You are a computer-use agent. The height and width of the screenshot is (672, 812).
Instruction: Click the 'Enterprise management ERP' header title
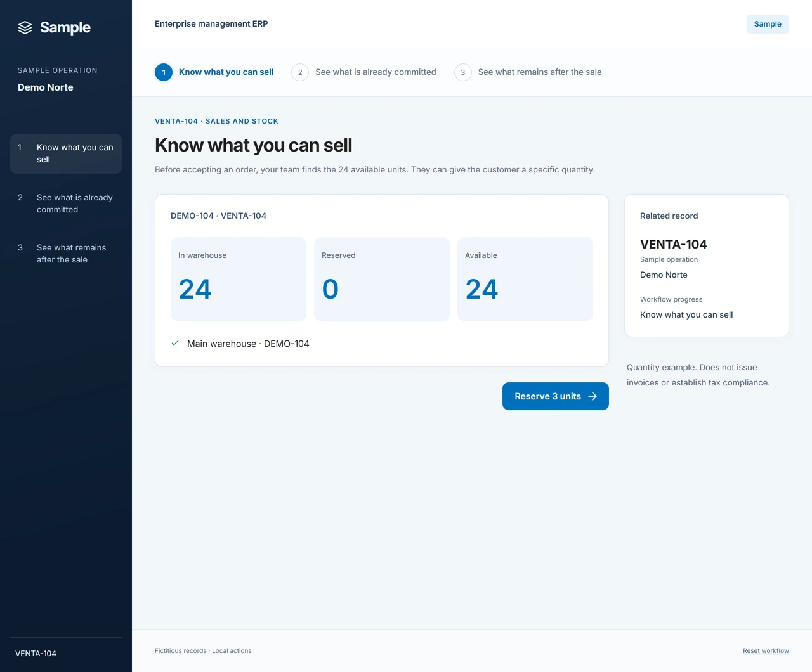[211, 24]
